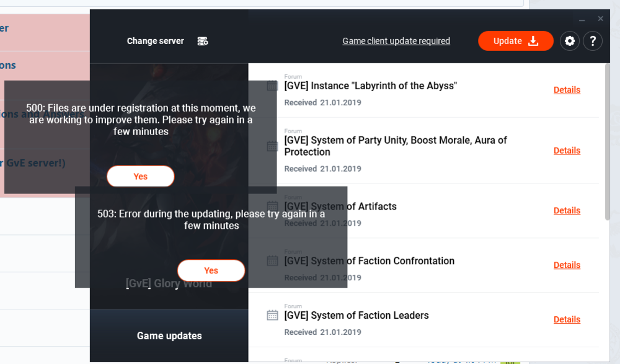Dismiss the 503 error by clicking Yes
Viewport: 620px width, 364px height.
[x=211, y=270]
